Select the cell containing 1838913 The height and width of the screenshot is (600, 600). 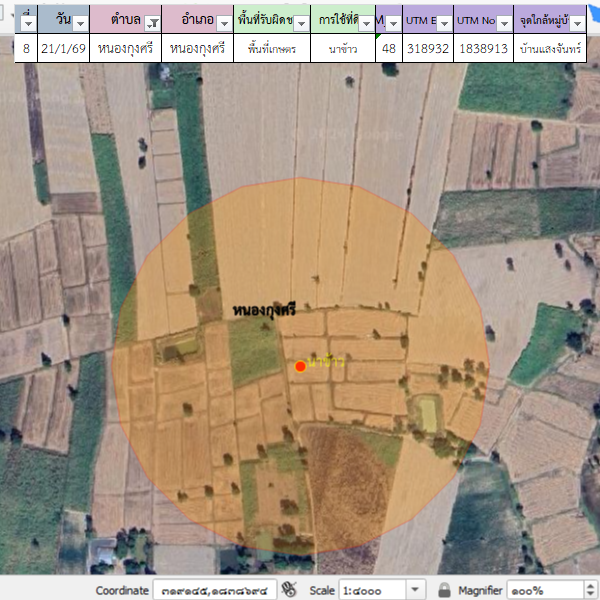coord(481,47)
